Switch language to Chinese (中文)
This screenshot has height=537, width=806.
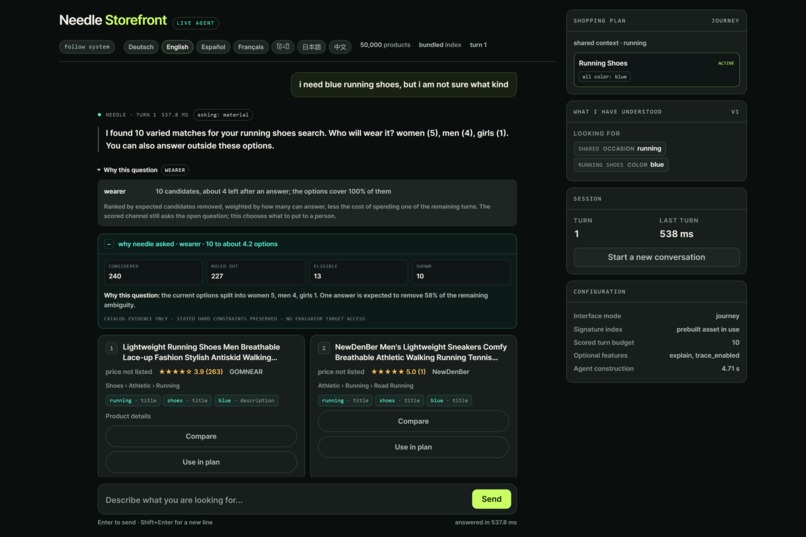pos(340,47)
